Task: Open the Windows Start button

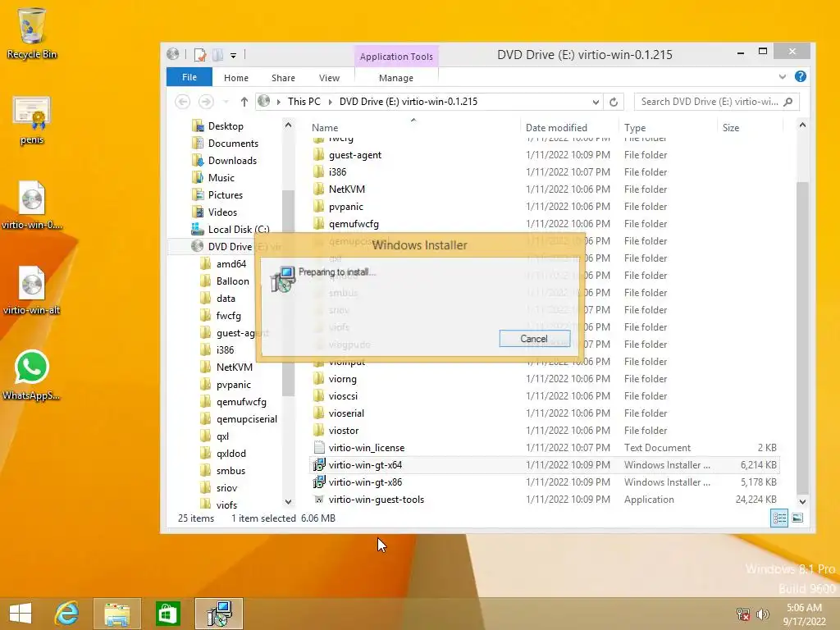Action: coord(21,614)
